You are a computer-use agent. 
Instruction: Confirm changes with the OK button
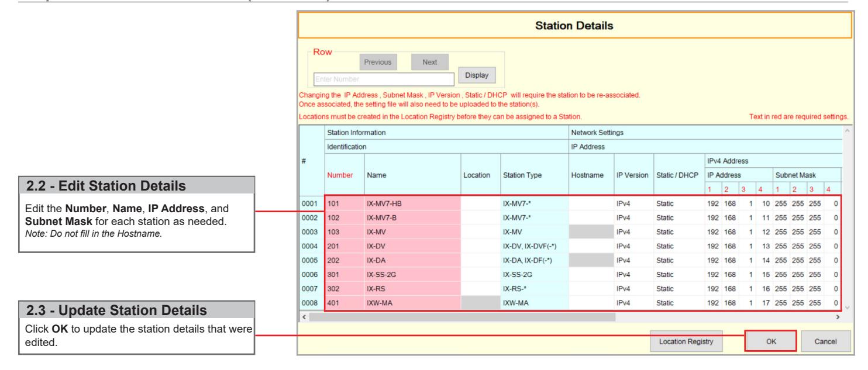[x=770, y=341]
